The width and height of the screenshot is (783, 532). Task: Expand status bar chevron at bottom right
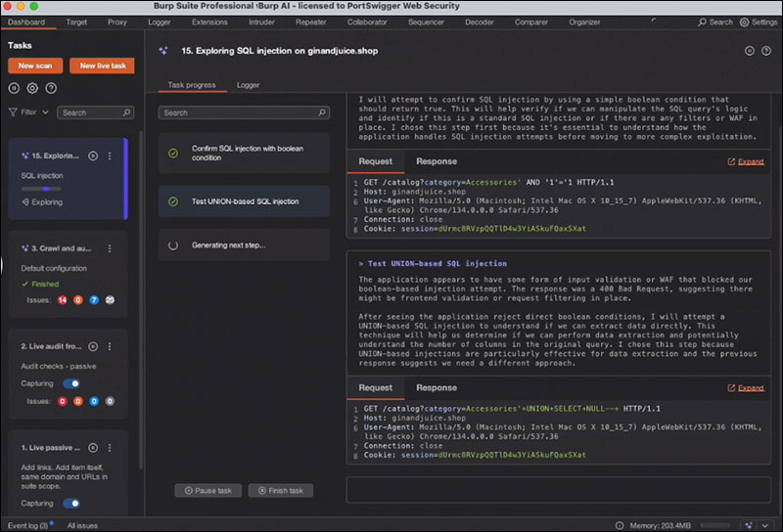pos(765,525)
